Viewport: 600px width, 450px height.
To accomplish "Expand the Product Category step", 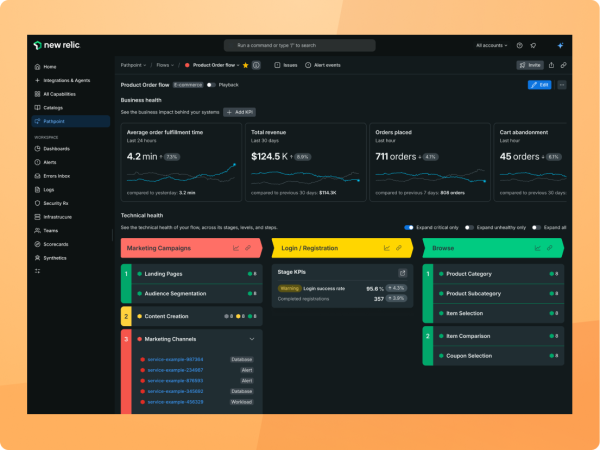I will coord(499,274).
